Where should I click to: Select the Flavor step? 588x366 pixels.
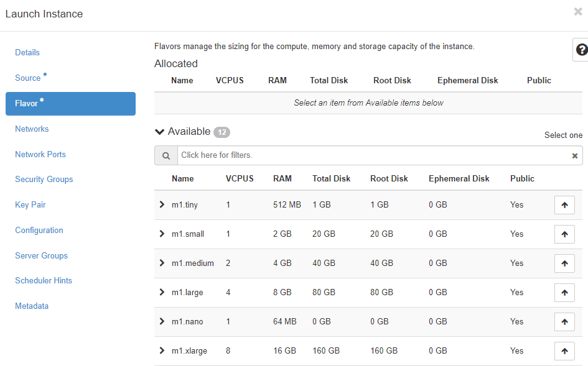coord(70,104)
